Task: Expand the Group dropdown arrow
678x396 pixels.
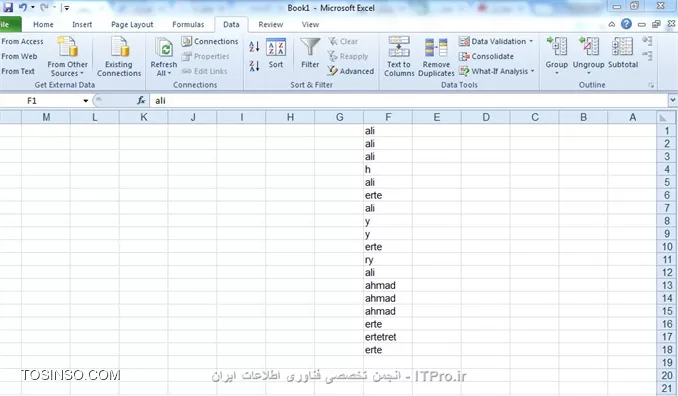Action: click(556, 73)
